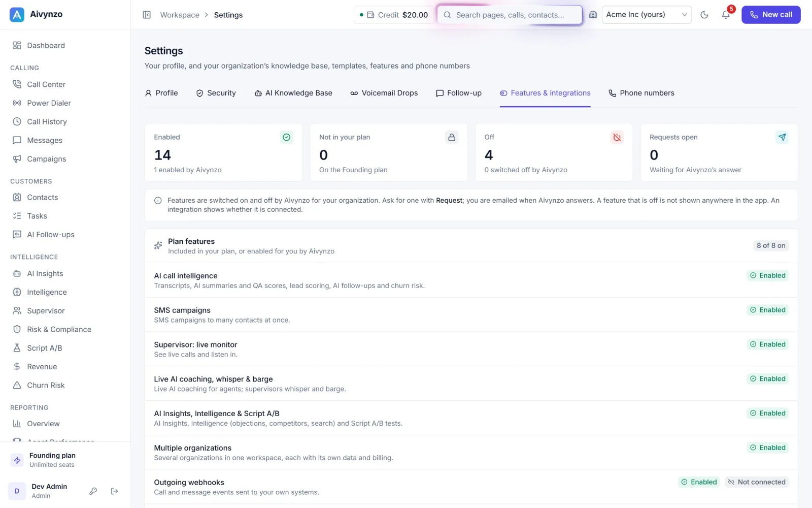Image resolution: width=812 pixels, height=508 pixels.
Task: Open Churn Risk in the sidebar
Action: click(65, 385)
